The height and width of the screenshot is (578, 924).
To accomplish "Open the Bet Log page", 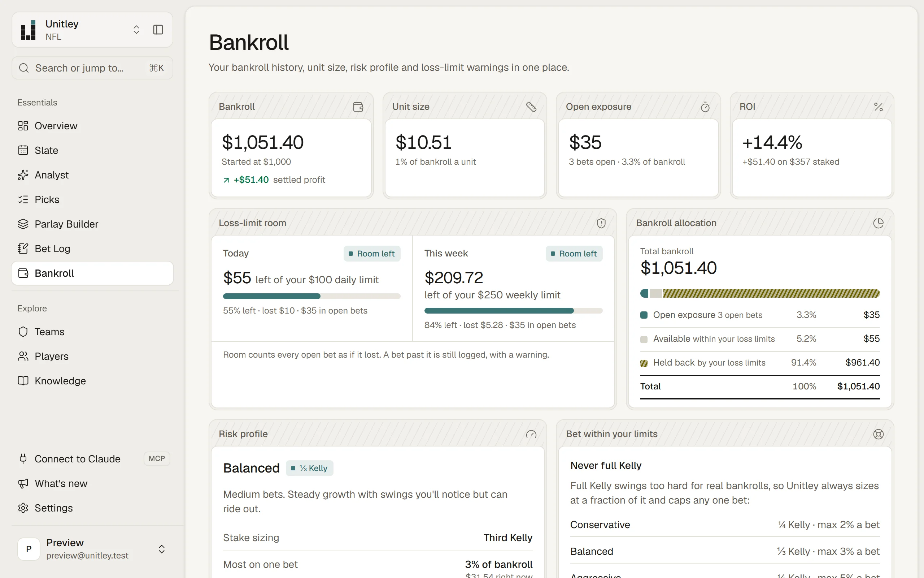I will (x=92, y=249).
